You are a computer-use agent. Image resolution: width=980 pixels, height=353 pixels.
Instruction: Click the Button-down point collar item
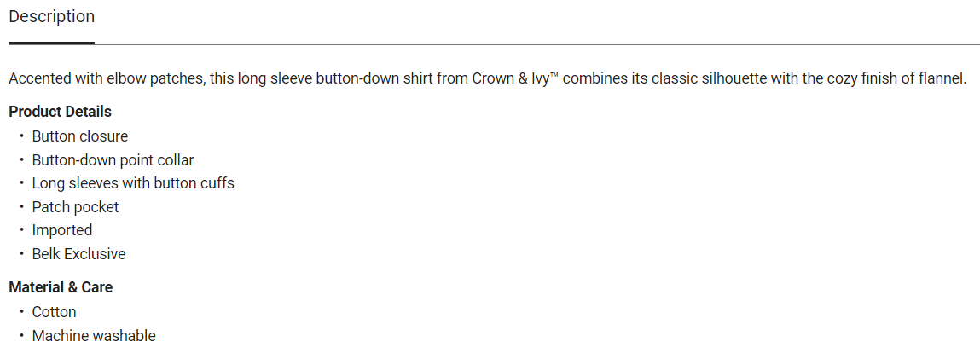click(113, 160)
